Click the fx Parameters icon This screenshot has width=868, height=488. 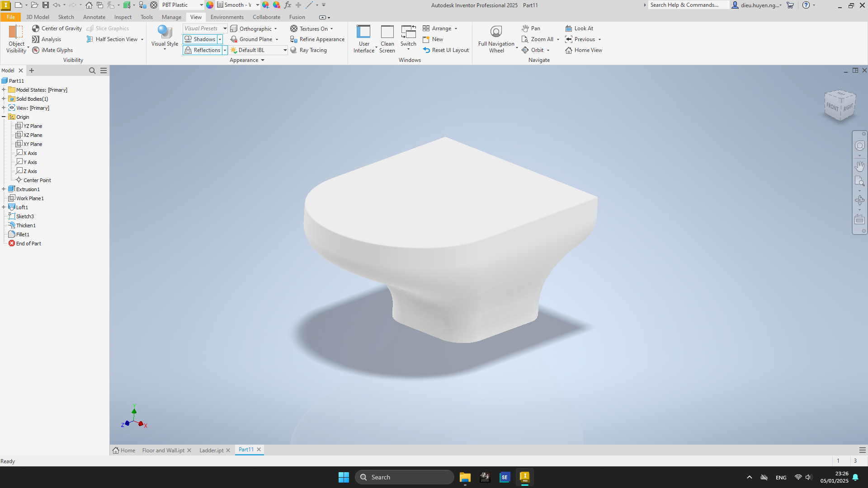[288, 5]
